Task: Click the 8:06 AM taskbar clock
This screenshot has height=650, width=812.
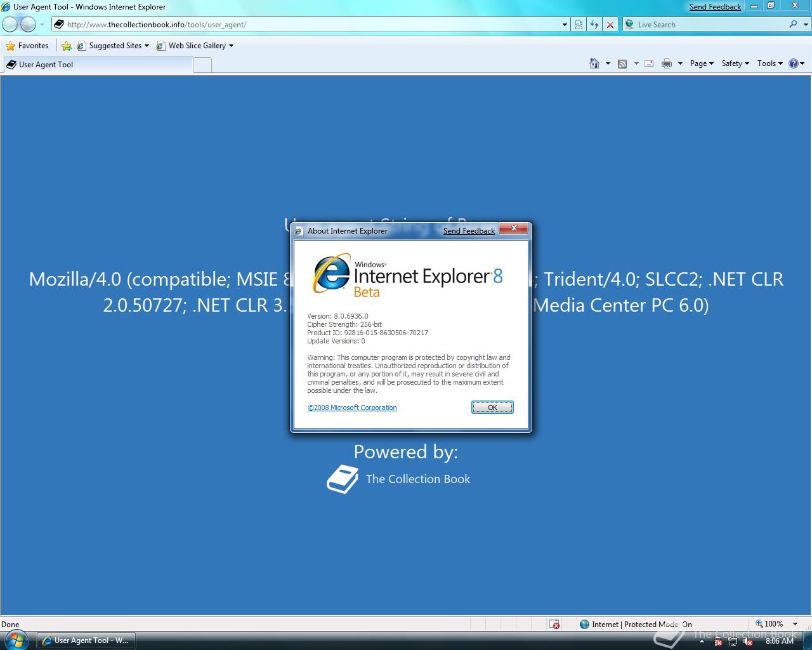Action: [780, 641]
